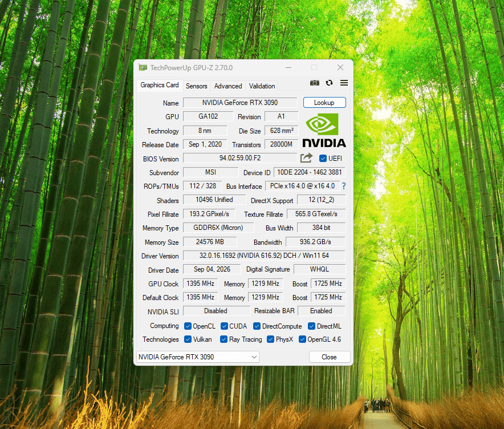The width and height of the screenshot is (504, 429).
Task: Click the GPU Clock row Memory 1219 MHz
Action: 266,284
